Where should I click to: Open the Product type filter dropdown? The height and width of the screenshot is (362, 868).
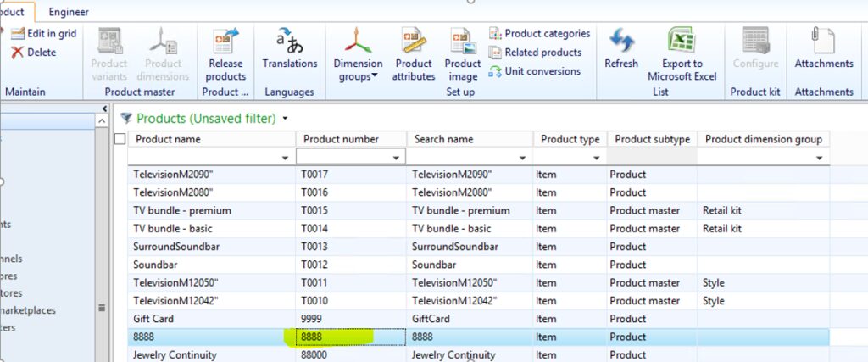click(597, 158)
